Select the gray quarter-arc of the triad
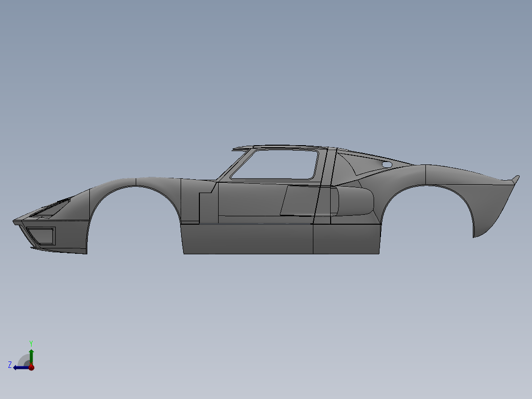The height and width of the screenshot is (399, 532). point(24,358)
